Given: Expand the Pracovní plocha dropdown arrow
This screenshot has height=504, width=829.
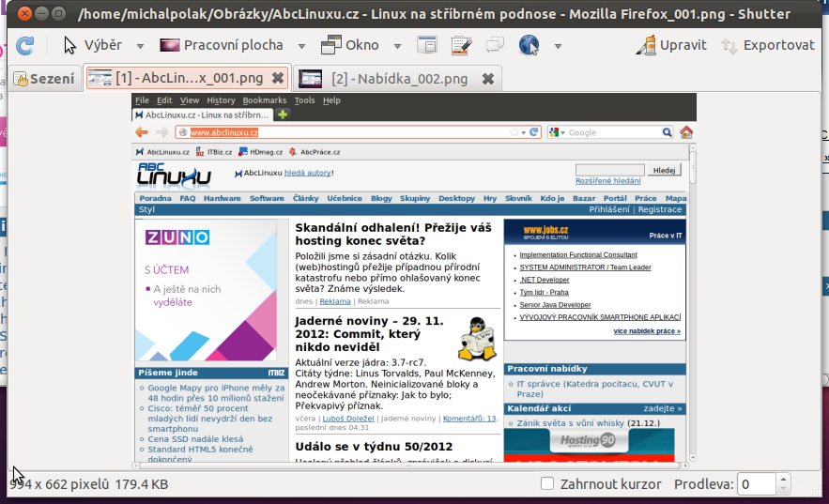Looking at the screenshot, I should 301,46.
